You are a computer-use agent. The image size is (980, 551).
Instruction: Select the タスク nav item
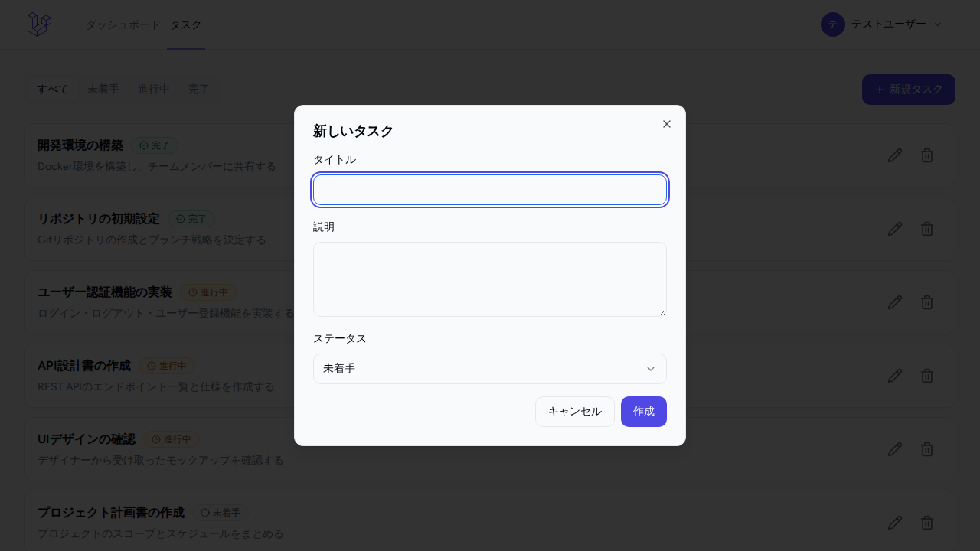[x=186, y=24]
